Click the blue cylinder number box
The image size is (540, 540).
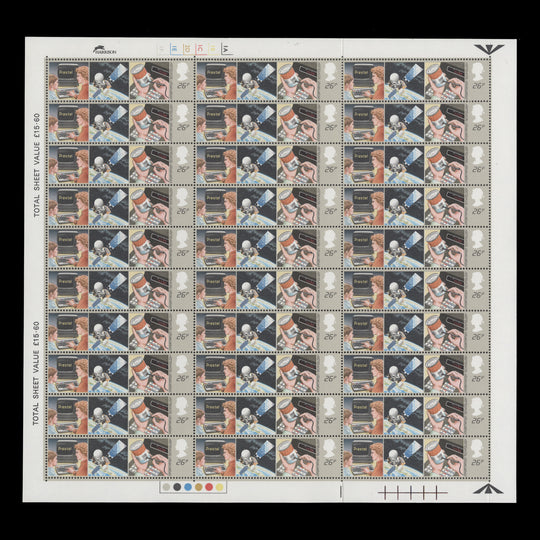coord(176,49)
